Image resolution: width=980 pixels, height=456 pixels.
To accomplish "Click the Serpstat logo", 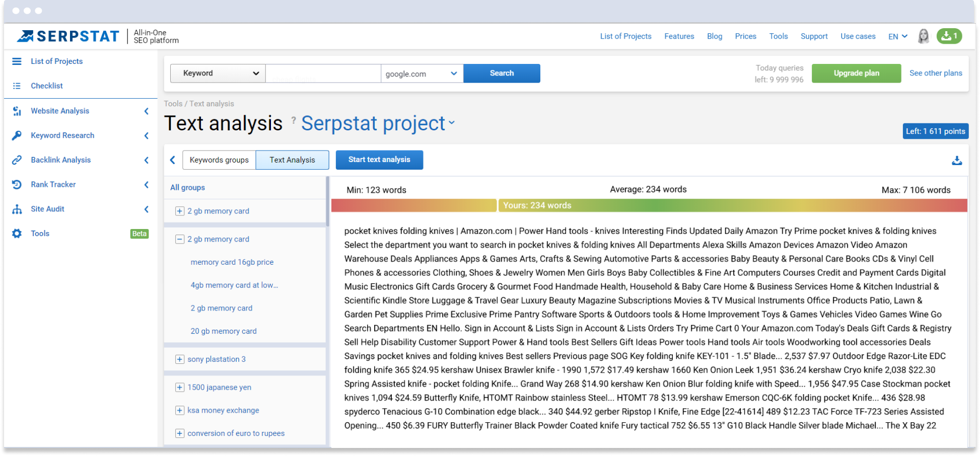I will point(68,36).
